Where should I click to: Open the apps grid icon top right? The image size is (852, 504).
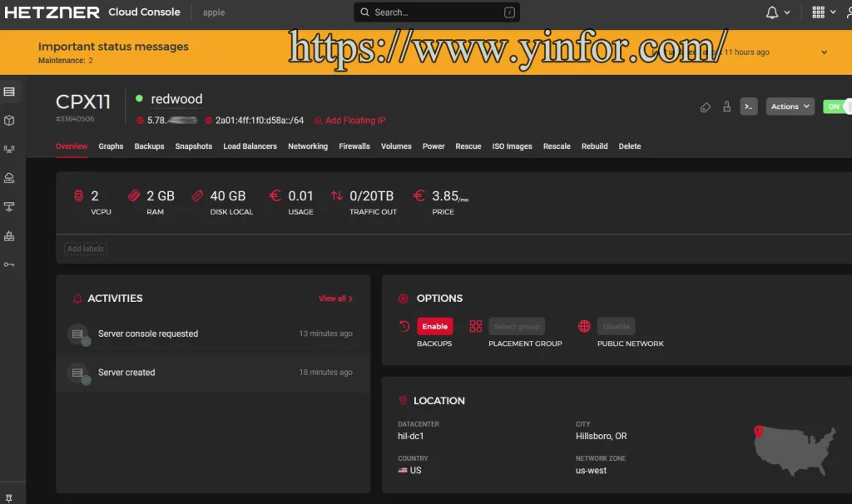click(x=816, y=12)
